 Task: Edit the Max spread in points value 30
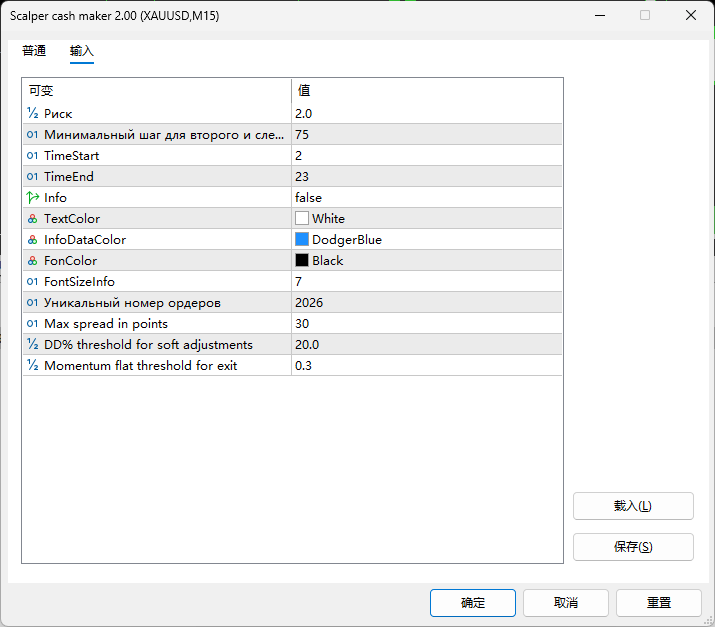coord(302,324)
